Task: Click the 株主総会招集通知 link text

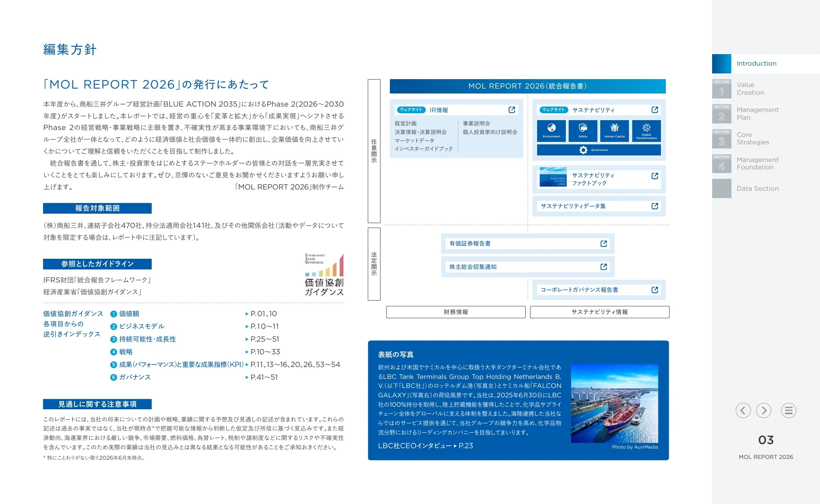Action: (x=473, y=267)
